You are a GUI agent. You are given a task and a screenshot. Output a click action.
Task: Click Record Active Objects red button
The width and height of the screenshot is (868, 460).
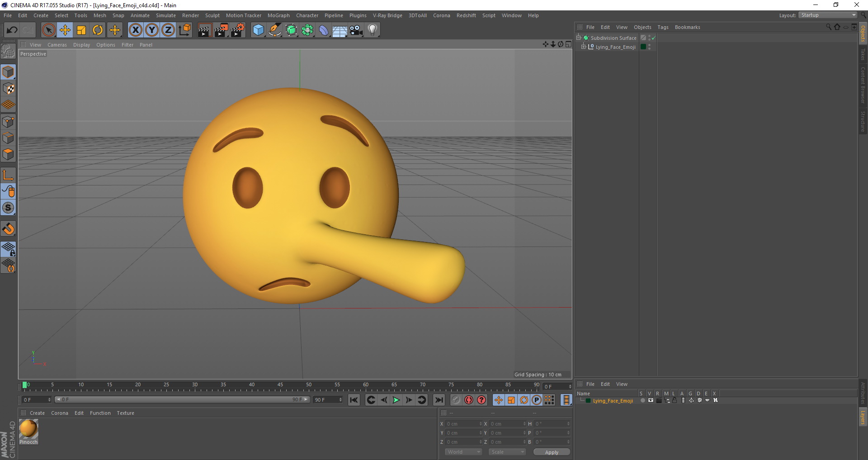tap(456, 400)
